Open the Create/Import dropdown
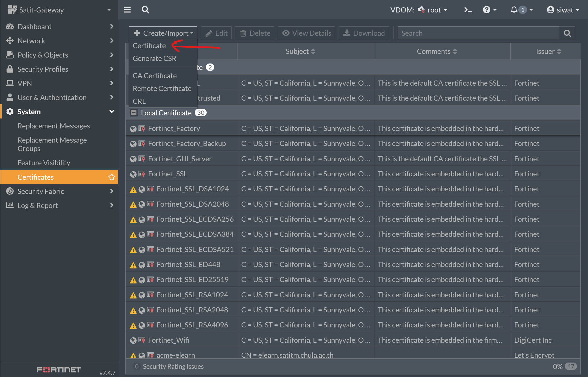 click(163, 33)
